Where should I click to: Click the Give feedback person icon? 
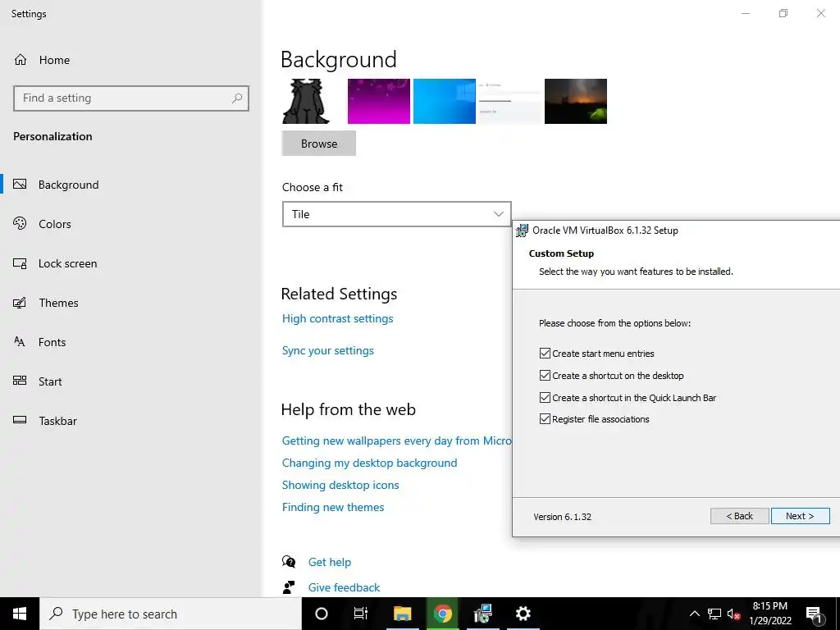coord(289,587)
